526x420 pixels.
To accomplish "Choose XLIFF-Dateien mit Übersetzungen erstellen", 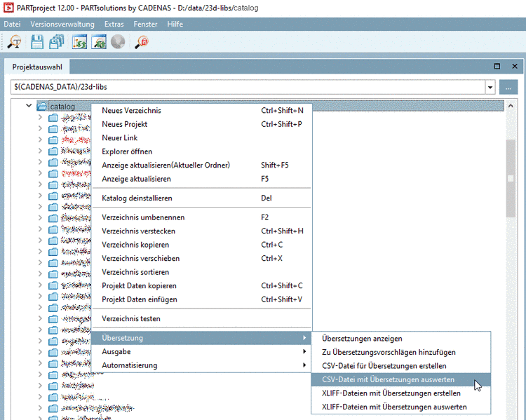I will [401, 393].
